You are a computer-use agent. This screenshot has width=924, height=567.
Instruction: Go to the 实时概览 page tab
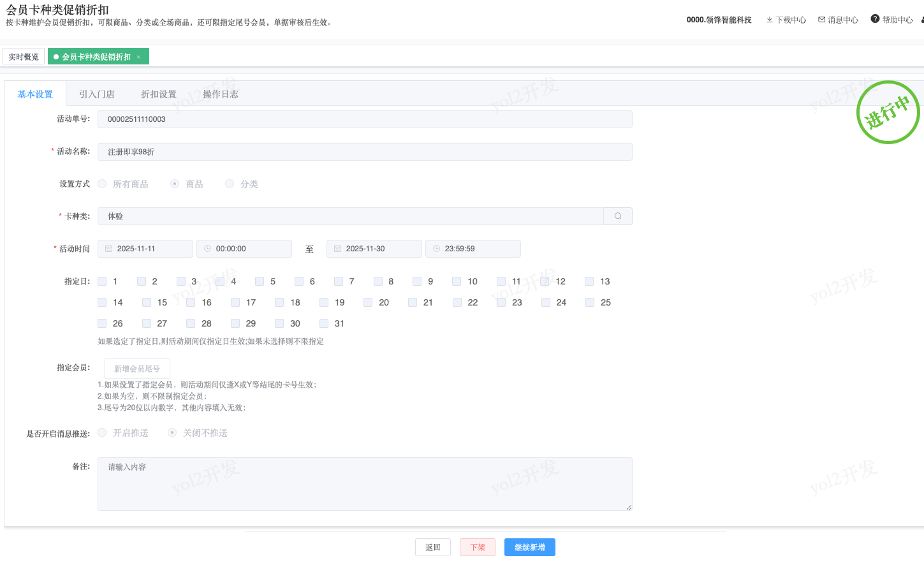[x=24, y=57]
